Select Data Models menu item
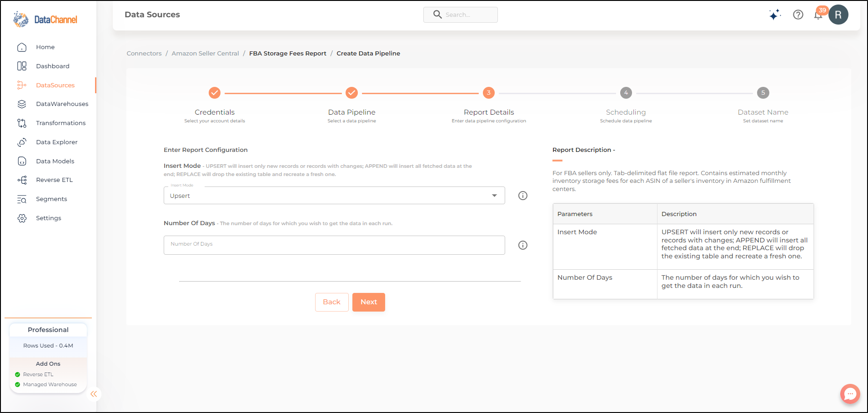The height and width of the screenshot is (413, 868). [55, 161]
